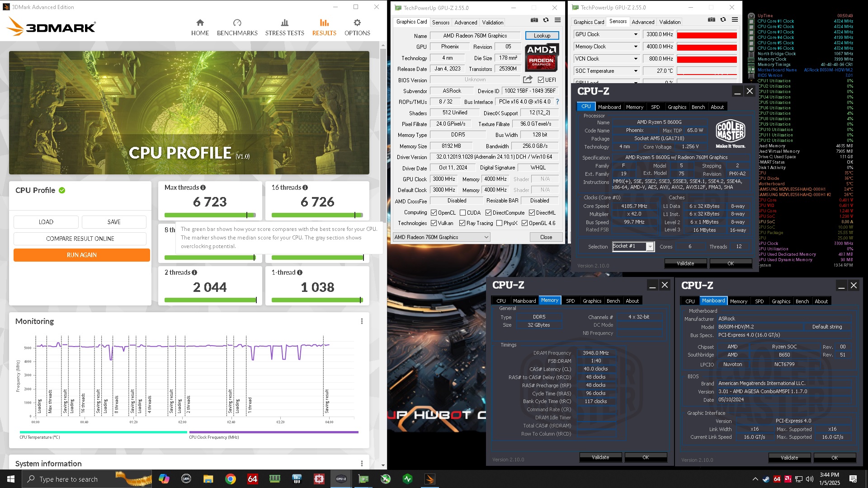Open 3DMark HOME section

pyautogui.click(x=200, y=28)
